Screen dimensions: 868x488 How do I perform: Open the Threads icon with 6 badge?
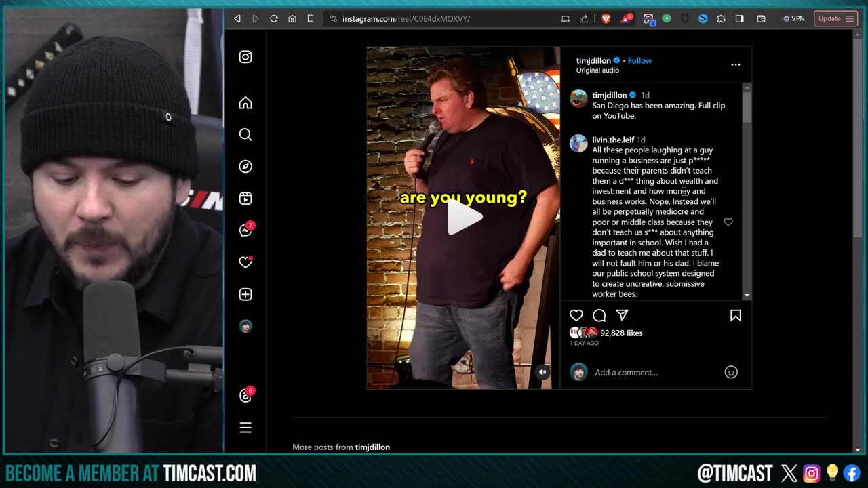(x=246, y=396)
